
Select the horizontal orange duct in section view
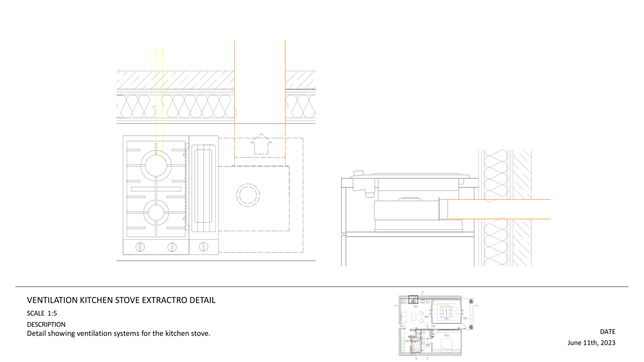tap(500, 209)
